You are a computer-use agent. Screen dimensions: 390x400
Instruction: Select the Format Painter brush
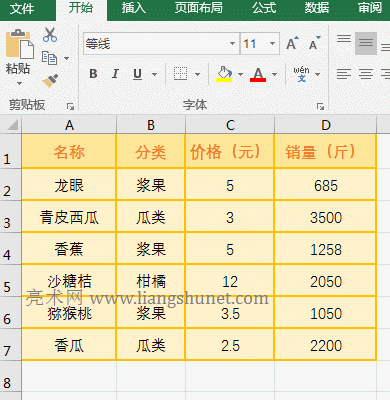click(50, 80)
